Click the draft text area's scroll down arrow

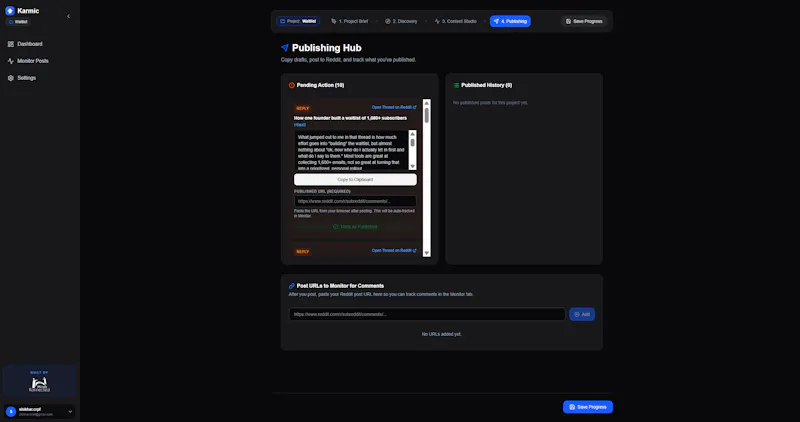(413, 166)
